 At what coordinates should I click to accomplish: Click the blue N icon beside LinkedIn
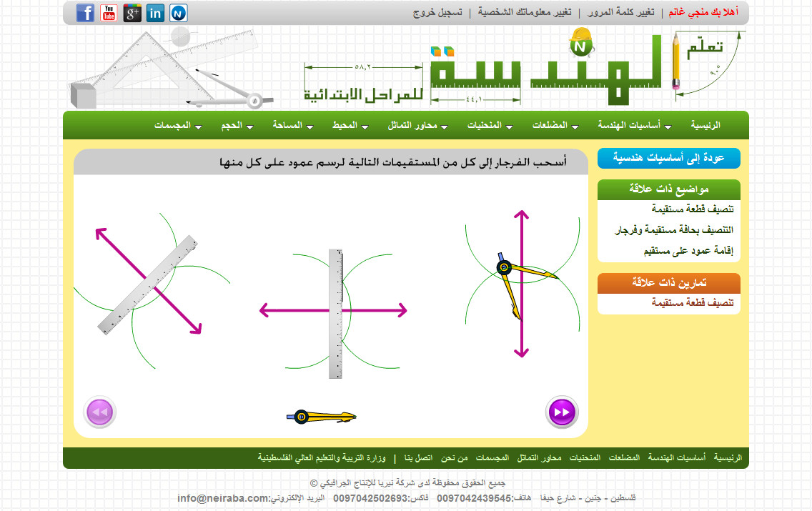tap(179, 13)
